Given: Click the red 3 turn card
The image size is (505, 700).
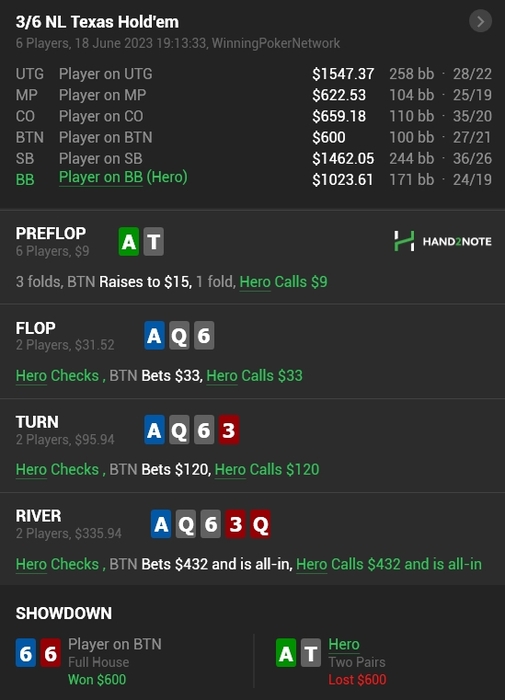Looking at the screenshot, I should pos(229,429).
